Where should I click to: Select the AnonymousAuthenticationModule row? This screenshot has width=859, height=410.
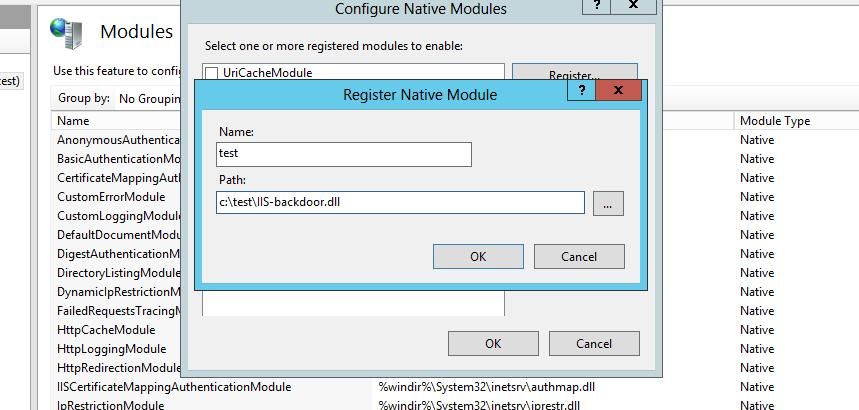118,140
